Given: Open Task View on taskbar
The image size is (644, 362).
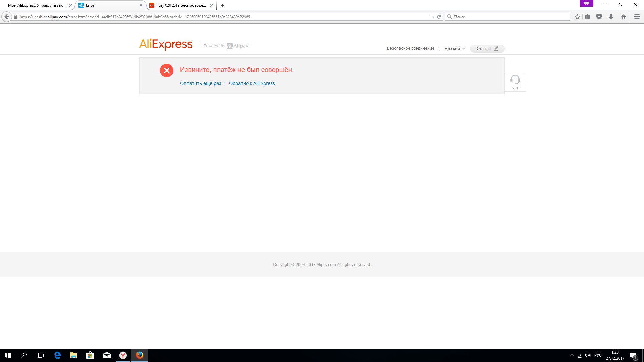Looking at the screenshot, I should coord(40,355).
